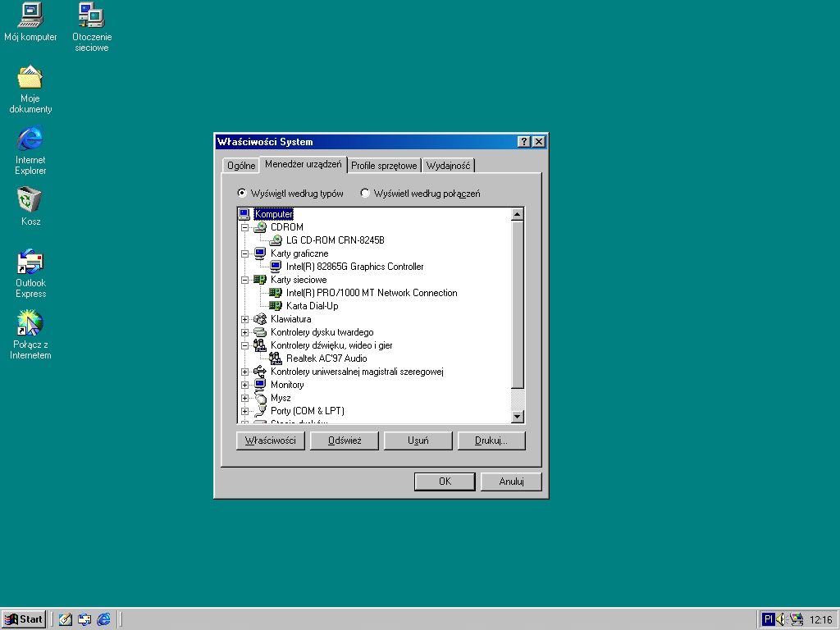Click the USB controllers category icon
This screenshot has width=840, height=630.
pos(260,372)
